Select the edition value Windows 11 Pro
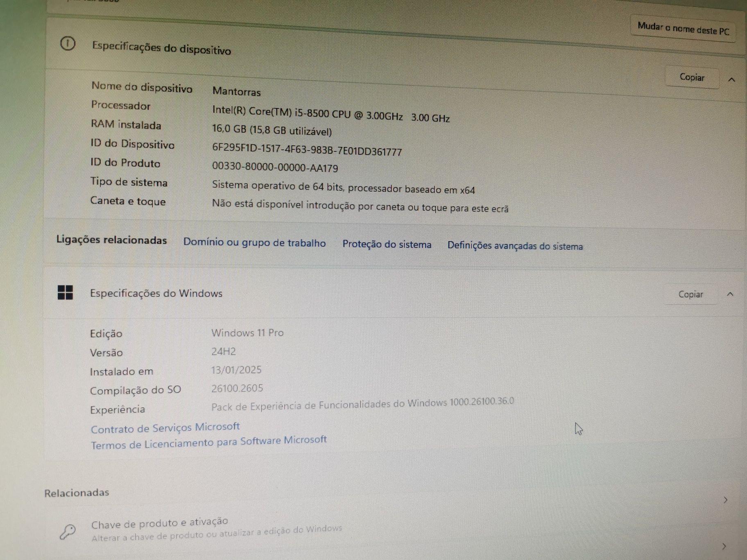This screenshot has height=560, width=747. tap(247, 333)
